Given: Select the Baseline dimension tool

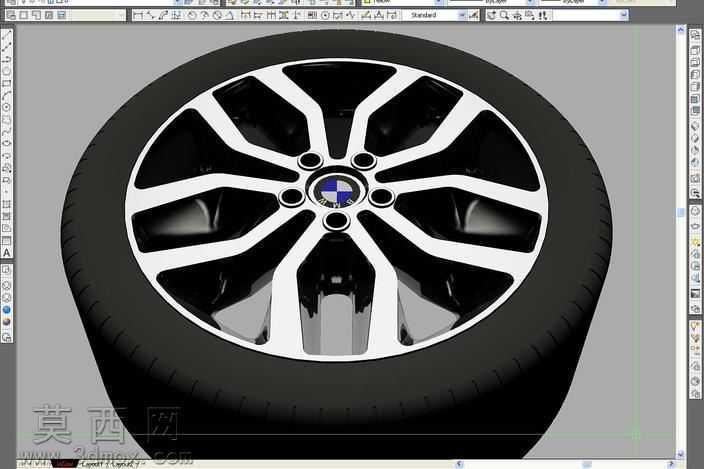Looking at the screenshot, I should pos(258,16).
